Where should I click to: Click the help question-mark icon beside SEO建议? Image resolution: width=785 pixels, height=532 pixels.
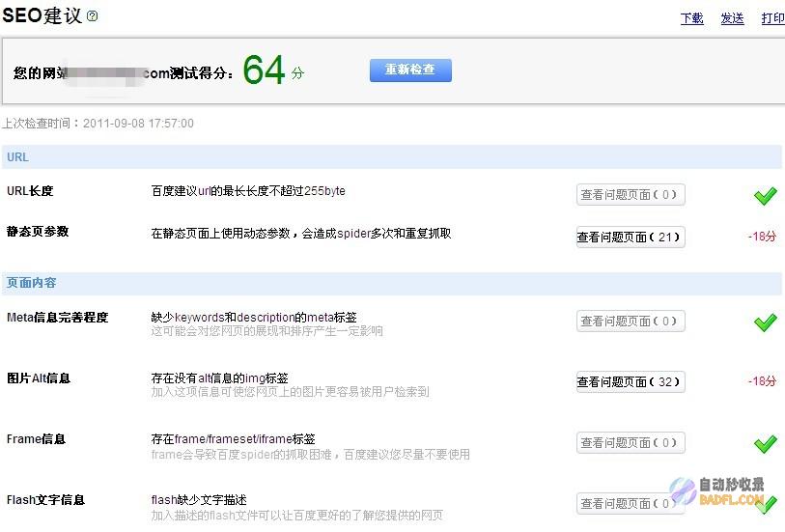point(92,16)
